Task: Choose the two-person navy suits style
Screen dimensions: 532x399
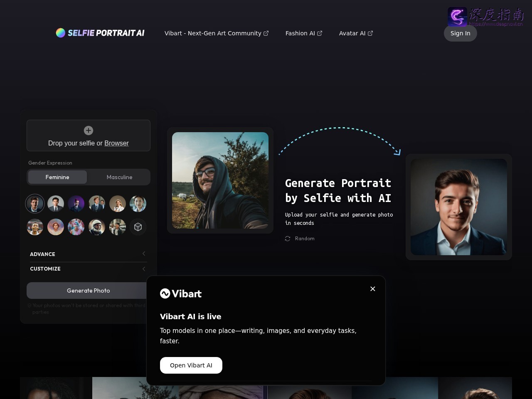Action: pos(97,204)
